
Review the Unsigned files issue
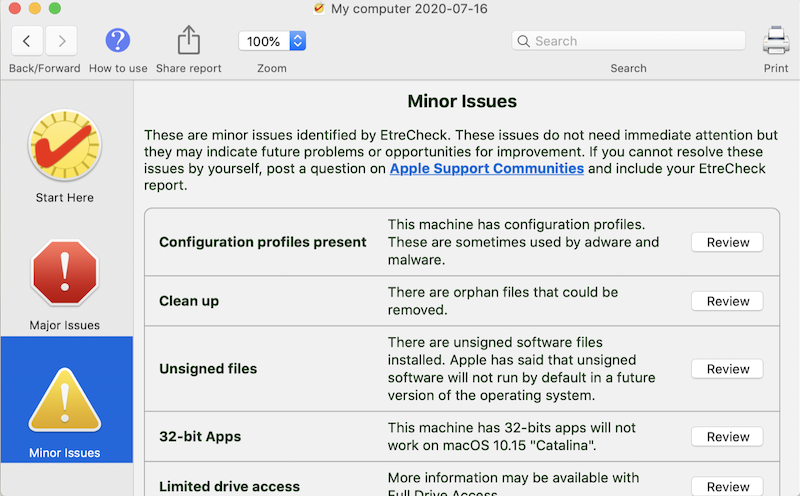click(727, 369)
